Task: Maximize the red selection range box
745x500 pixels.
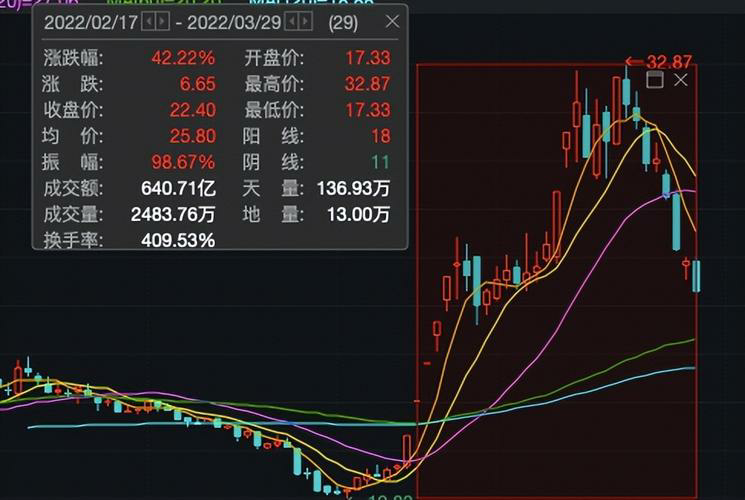Action: pos(655,79)
